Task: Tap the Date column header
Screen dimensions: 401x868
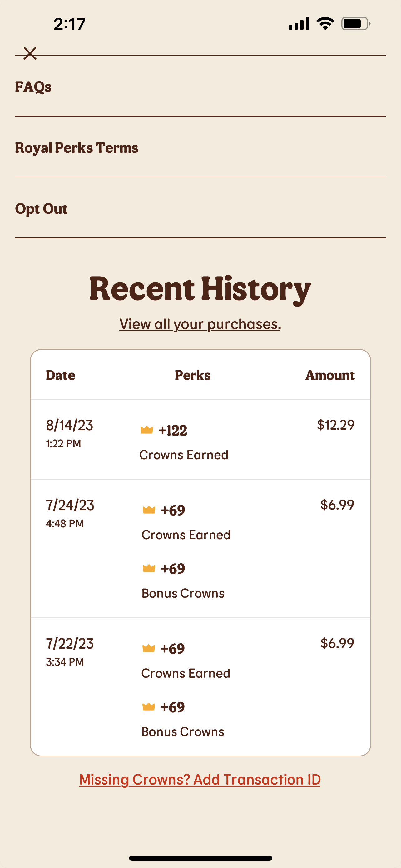Action: click(61, 375)
